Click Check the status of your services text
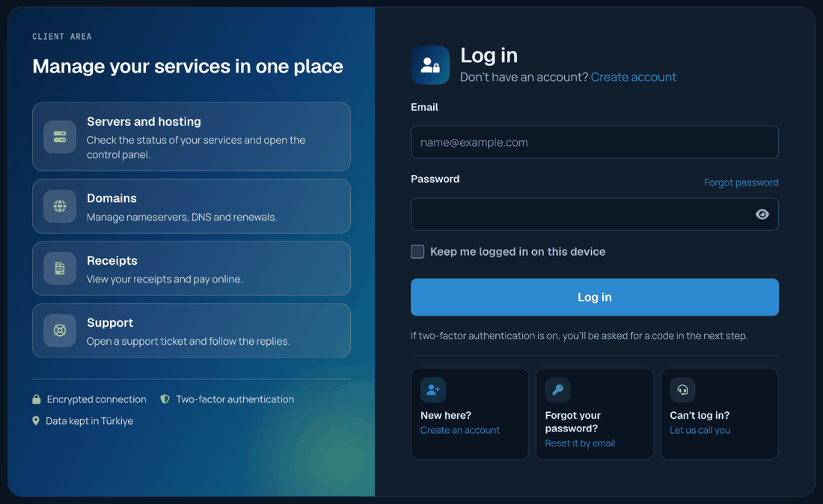The width and height of the screenshot is (823, 504). tap(196, 147)
